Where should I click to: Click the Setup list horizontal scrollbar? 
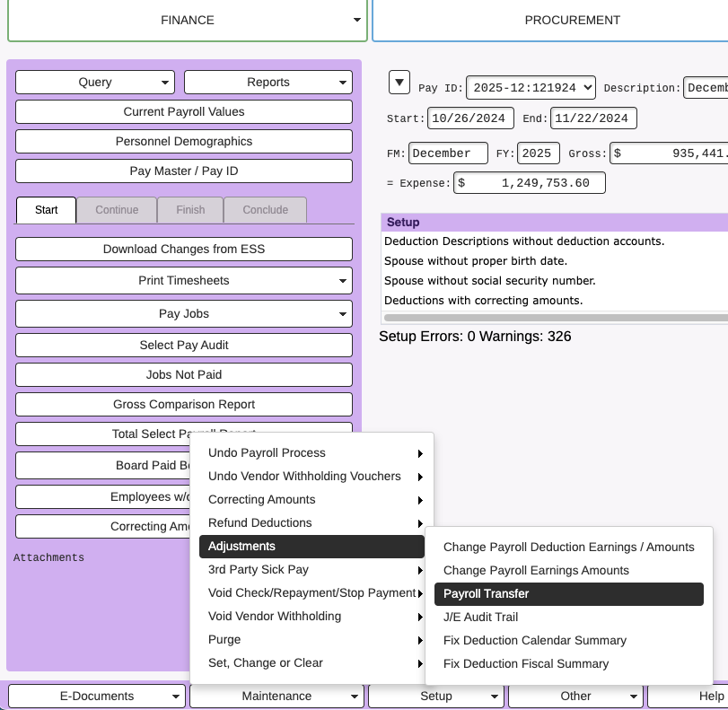pyautogui.click(x=556, y=318)
